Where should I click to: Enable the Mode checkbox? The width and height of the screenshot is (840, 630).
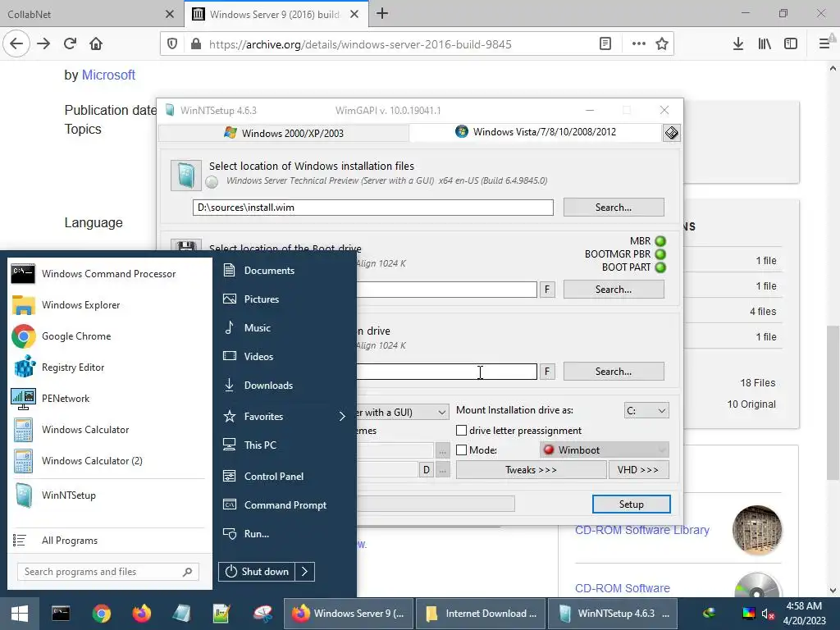[x=461, y=450]
